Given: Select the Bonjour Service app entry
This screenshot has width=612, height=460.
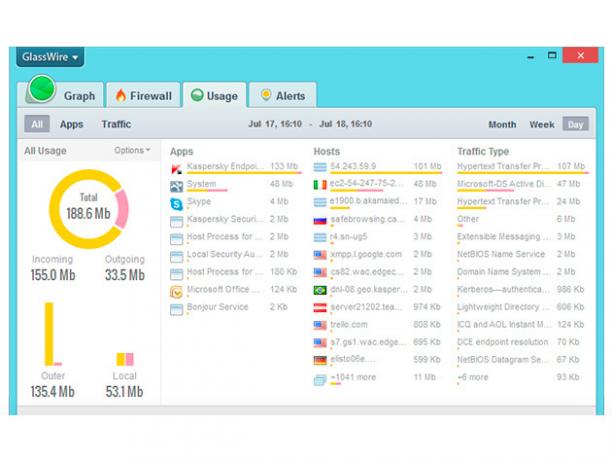Looking at the screenshot, I should [x=236, y=308].
